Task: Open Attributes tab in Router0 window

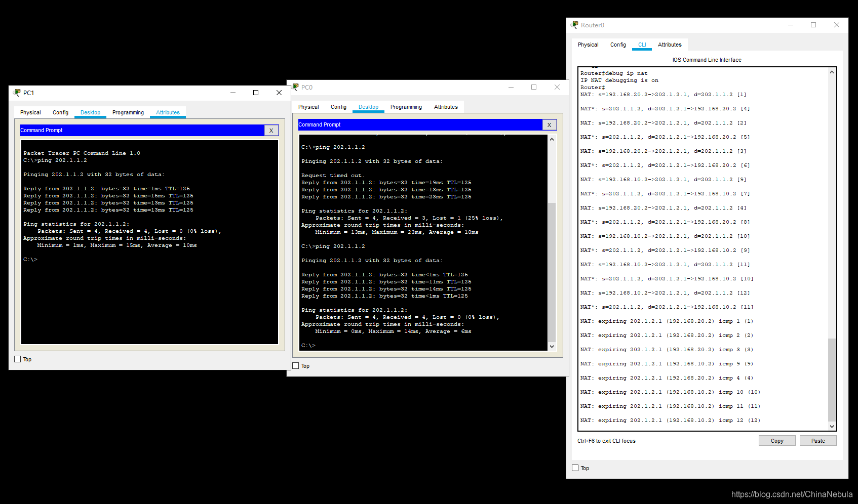Action: pos(670,45)
